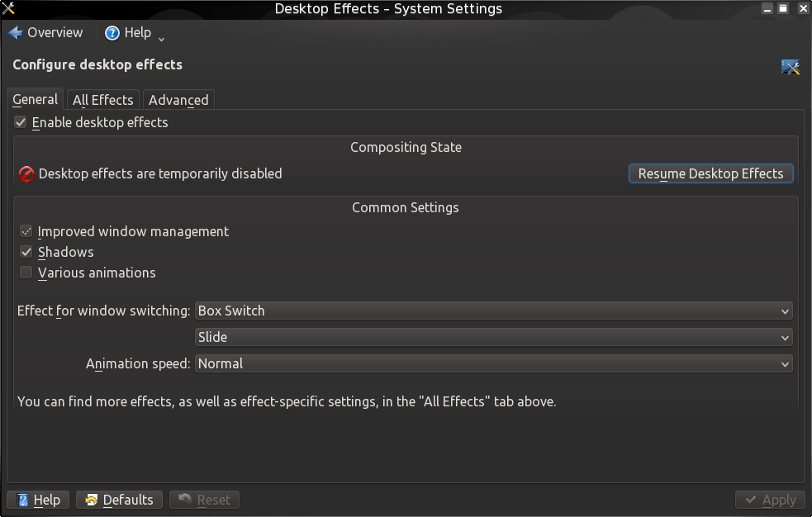Open the Animation speed Normal dropdown
Viewport: 812px width, 517px height.
click(493, 364)
